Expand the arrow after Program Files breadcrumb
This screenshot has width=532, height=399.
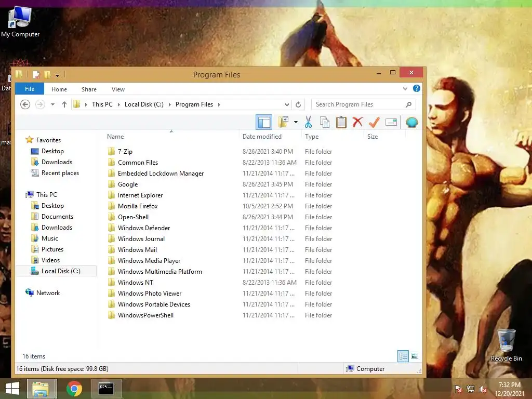pos(219,104)
